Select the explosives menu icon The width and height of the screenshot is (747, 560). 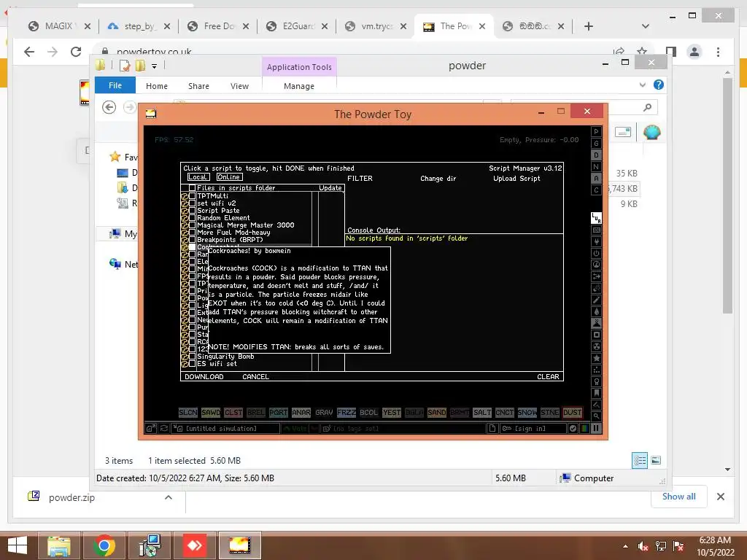pyautogui.click(x=596, y=288)
